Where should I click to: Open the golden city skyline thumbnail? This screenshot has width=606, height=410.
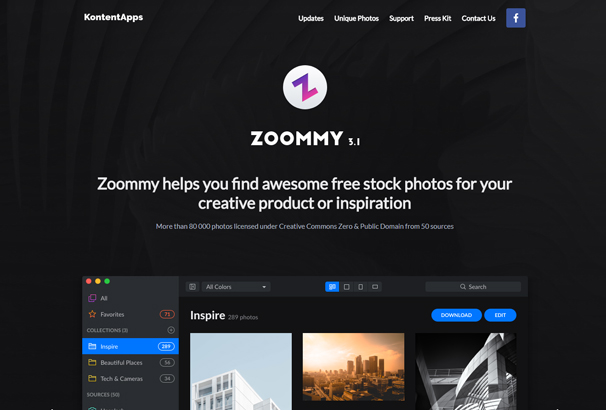354,367
